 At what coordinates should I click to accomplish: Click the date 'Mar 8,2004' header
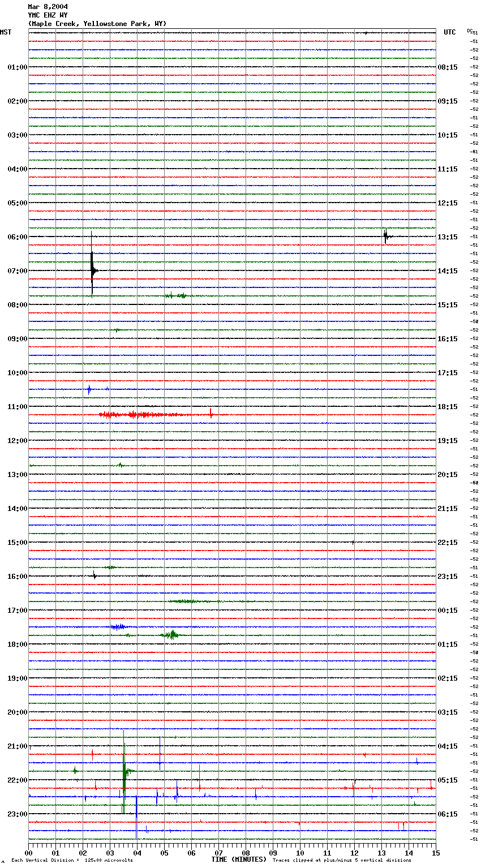coord(48,7)
